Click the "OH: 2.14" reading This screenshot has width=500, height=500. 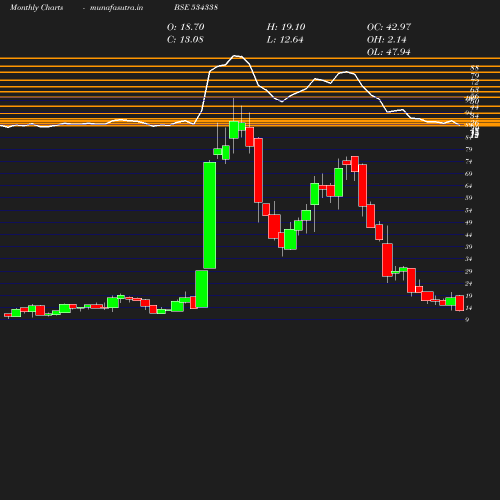coord(387,39)
